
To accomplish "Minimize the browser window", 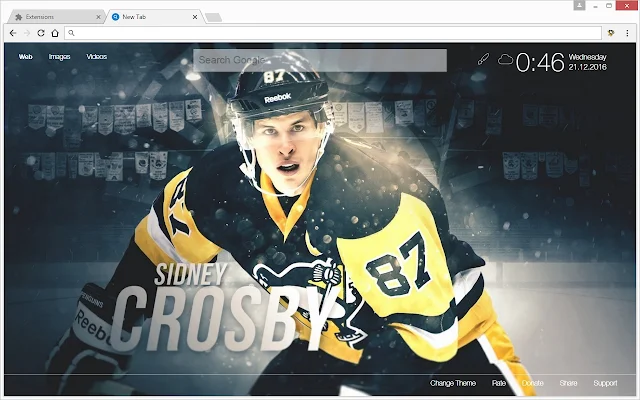I will [x=596, y=6].
